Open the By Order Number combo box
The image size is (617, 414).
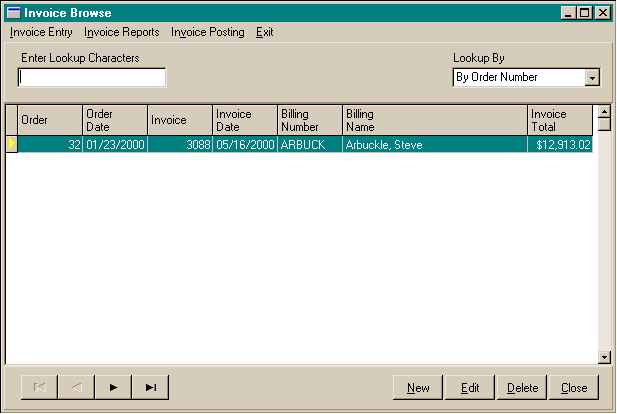518,78
